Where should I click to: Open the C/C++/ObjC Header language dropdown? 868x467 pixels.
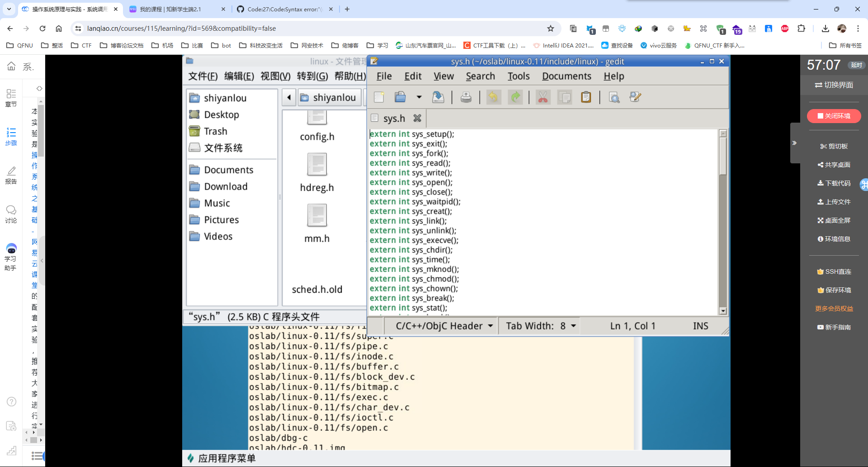(443, 326)
